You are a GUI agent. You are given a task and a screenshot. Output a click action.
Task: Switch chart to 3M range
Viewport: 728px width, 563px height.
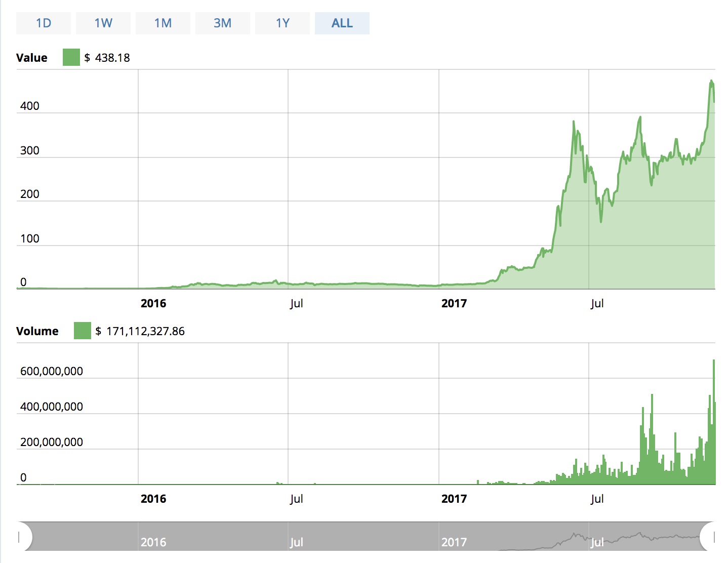pyautogui.click(x=223, y=23)
